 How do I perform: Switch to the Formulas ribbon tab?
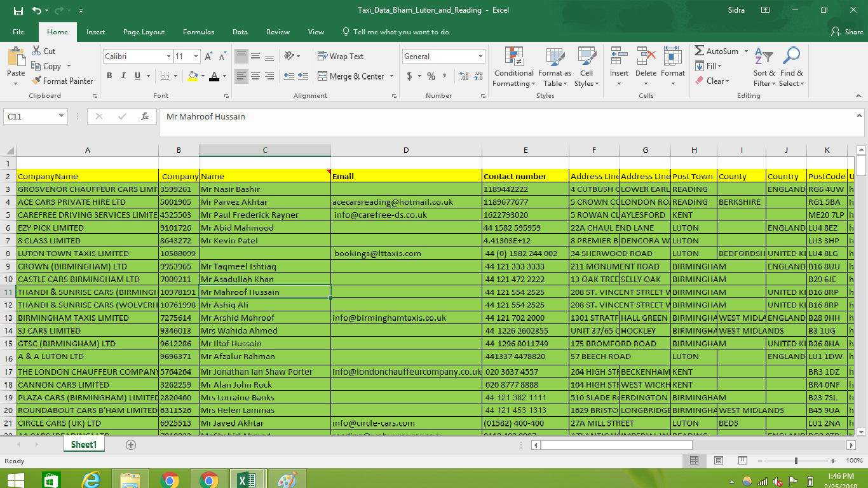coord(198,32)
